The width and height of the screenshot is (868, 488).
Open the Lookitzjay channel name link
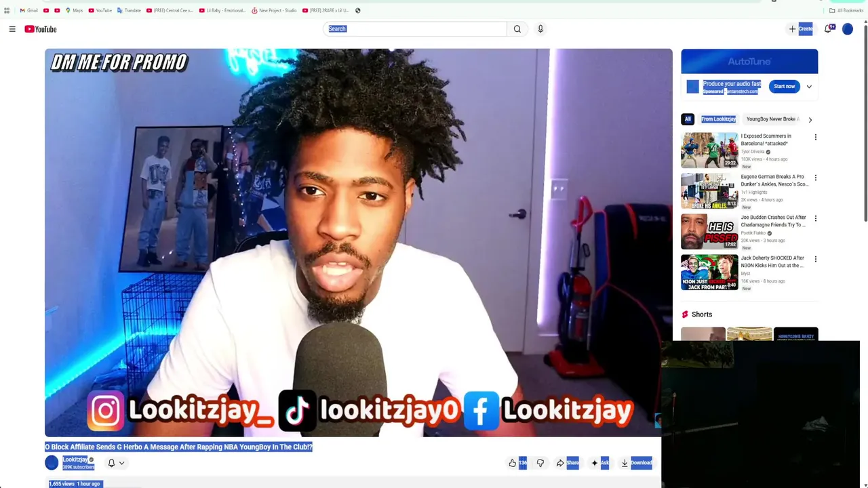pos(75,460)
